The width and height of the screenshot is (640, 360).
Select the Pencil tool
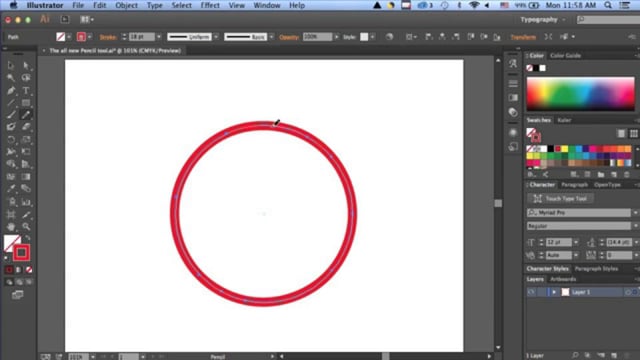coord(26,115)
